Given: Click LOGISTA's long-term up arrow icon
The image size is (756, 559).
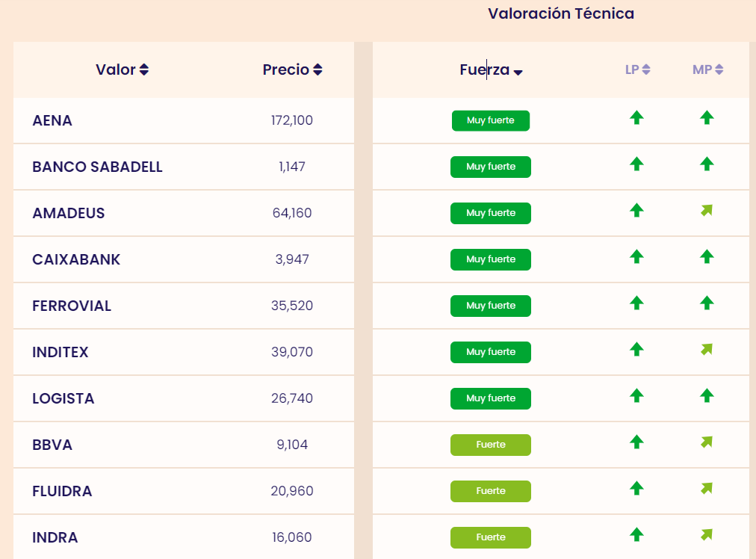Looking at the screenshot, I should point(636,395).
